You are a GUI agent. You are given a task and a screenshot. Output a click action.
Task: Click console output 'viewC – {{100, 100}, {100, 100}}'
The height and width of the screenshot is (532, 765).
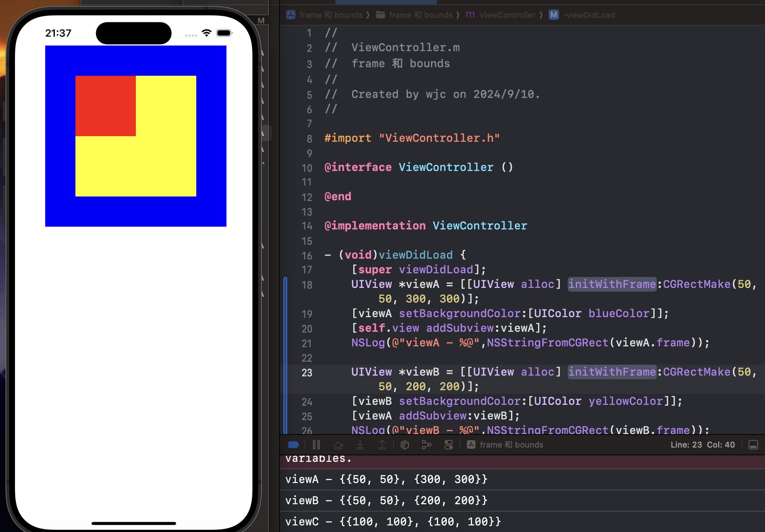tap(393, 522)
